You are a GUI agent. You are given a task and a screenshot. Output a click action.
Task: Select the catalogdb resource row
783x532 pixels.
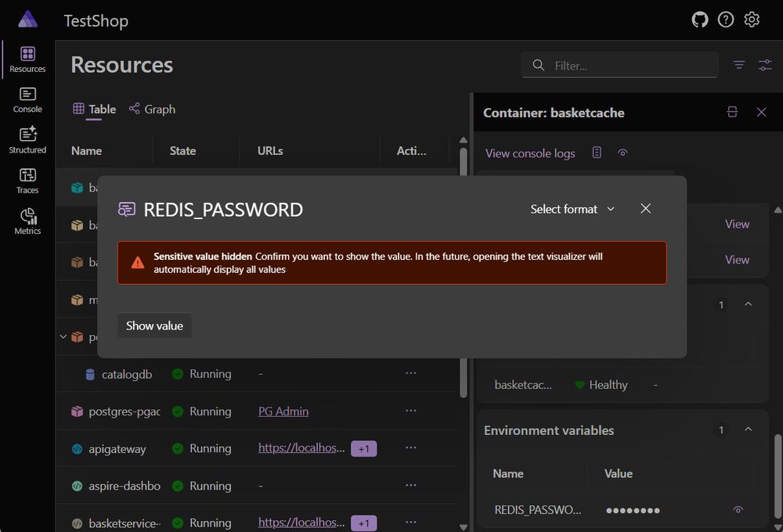click(257, 374)
